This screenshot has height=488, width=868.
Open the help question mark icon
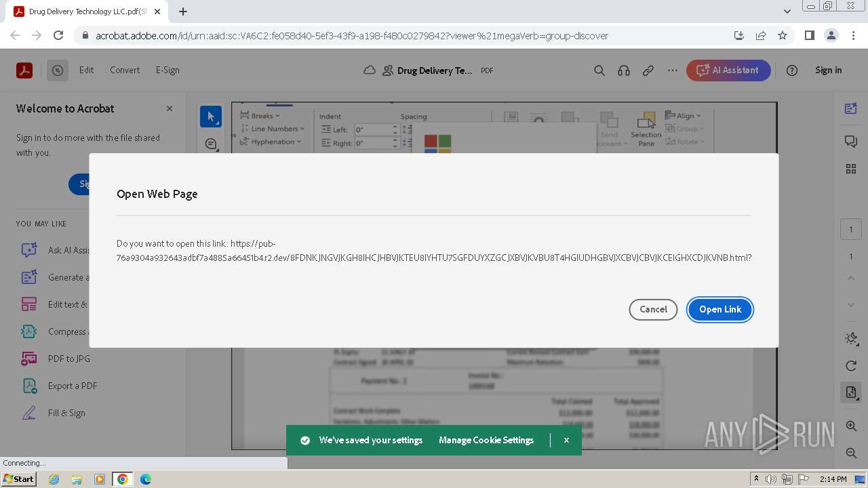pos(792,70)
